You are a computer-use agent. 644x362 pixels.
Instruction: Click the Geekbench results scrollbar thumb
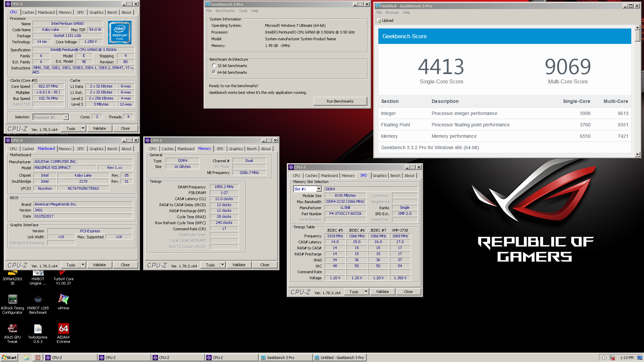(x=638, y=36)
